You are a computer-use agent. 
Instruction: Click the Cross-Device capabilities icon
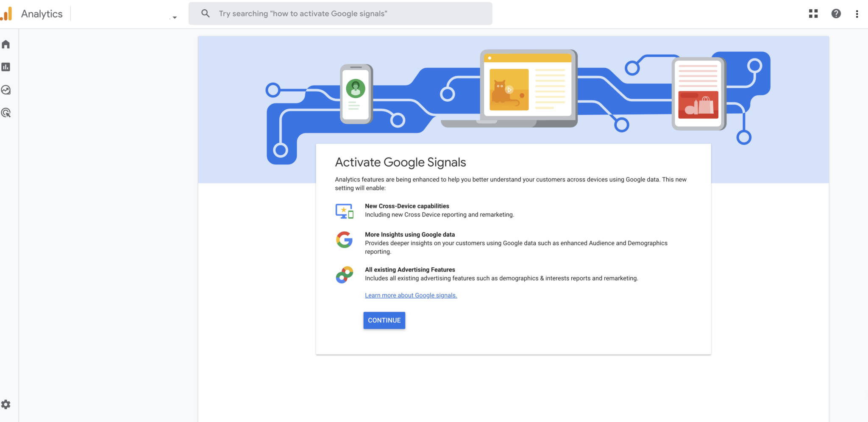click(344, 211)
